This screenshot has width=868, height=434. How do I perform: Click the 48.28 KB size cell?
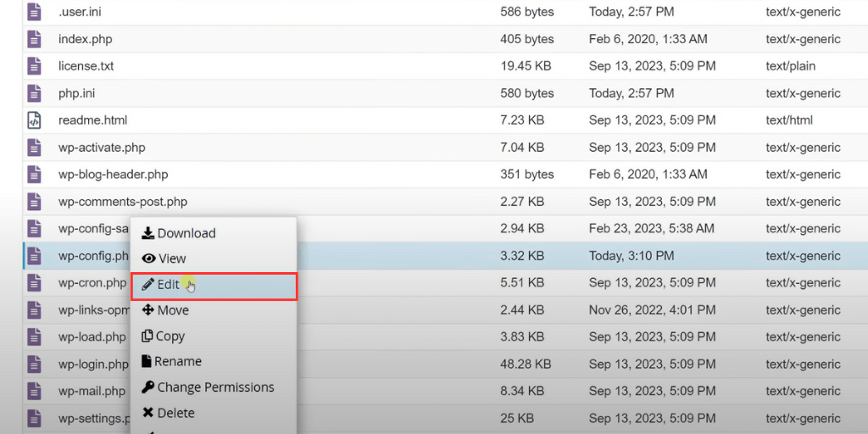click(x=526, y=364)
